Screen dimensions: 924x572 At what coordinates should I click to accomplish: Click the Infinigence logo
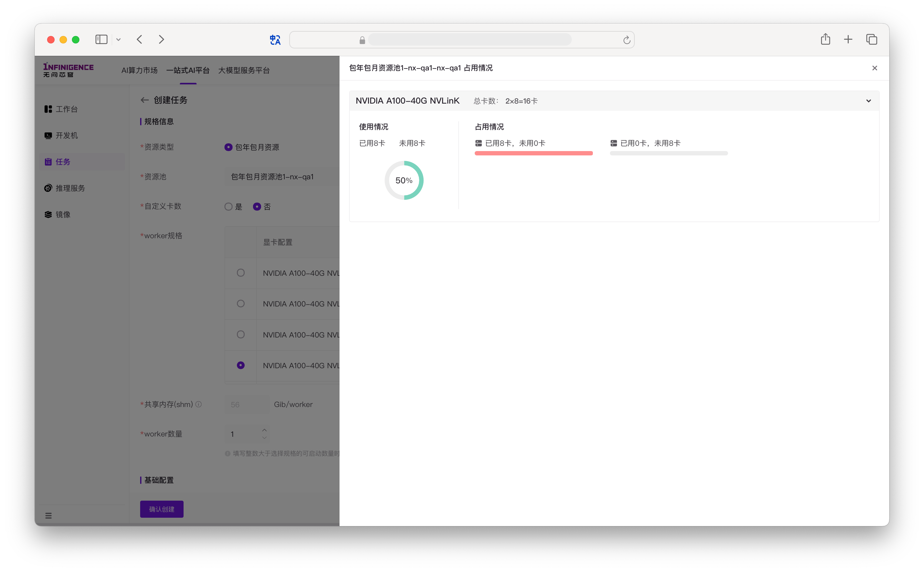click(68, 70)
